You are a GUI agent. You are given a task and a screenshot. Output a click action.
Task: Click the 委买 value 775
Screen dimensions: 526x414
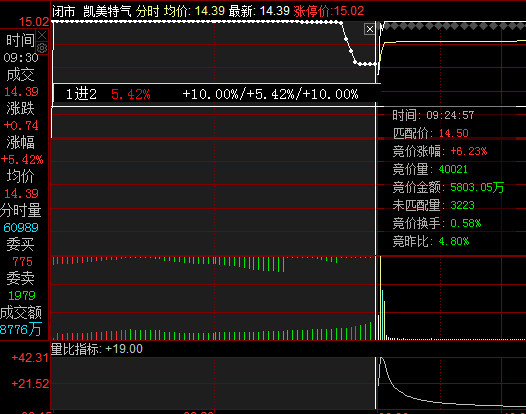(x=22, y=261)
